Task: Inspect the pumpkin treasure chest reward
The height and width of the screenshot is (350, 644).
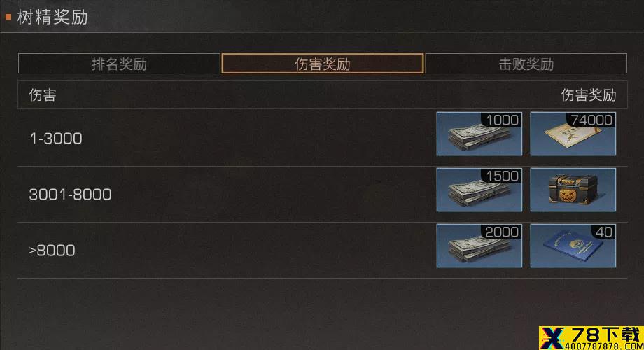Action: (573, 190)
